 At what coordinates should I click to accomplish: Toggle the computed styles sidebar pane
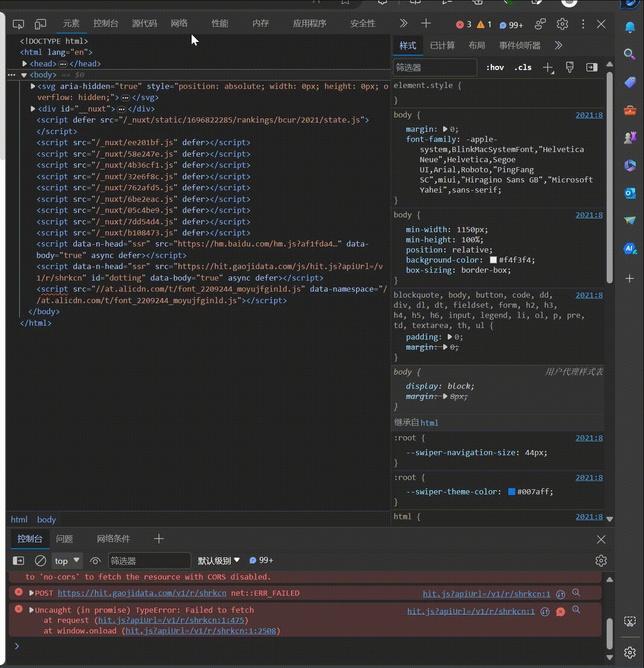coord(592,67)
